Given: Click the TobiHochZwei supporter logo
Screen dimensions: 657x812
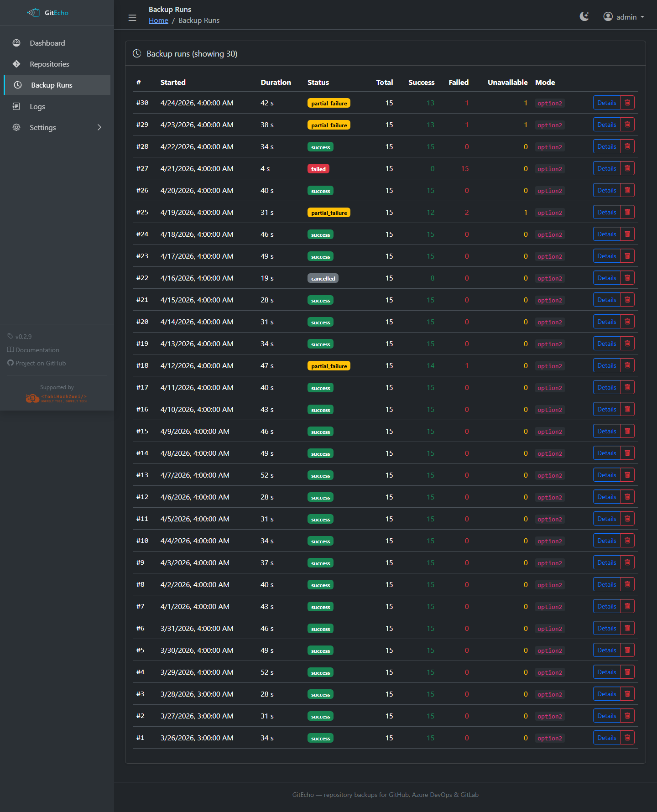Looking at the screenshot, I should click(57, 398).
